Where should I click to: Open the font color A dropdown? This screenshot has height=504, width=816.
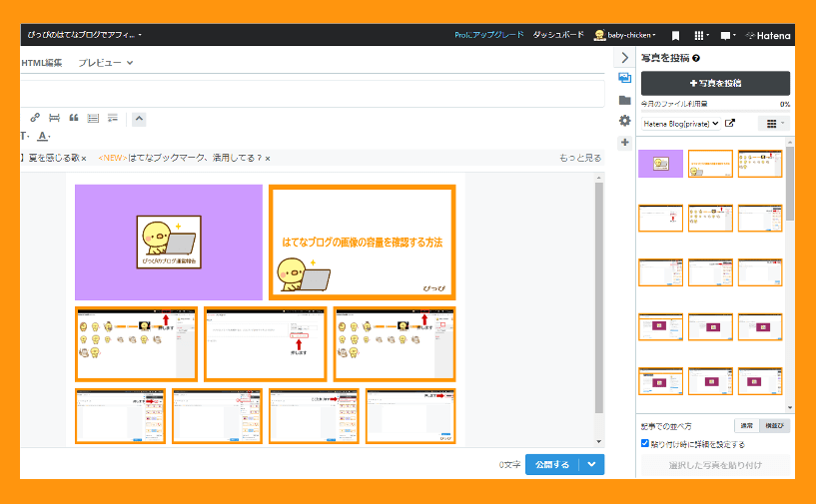44,137
